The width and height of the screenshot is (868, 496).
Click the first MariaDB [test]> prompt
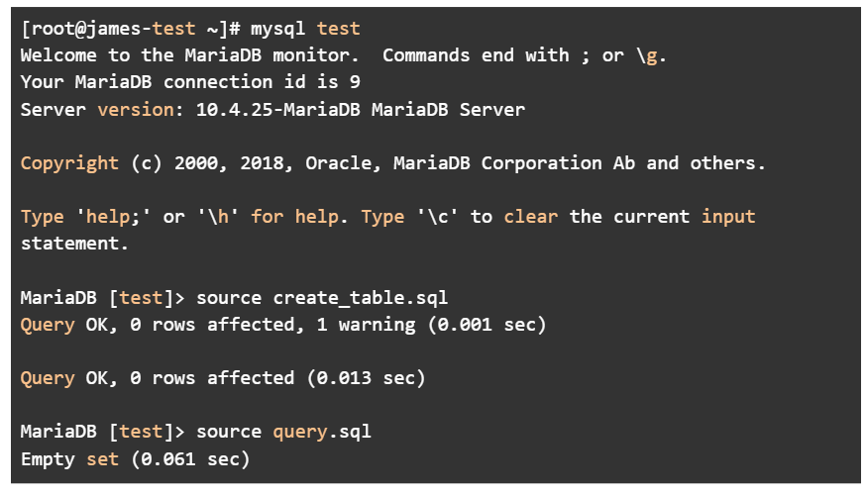click(102, 298)
